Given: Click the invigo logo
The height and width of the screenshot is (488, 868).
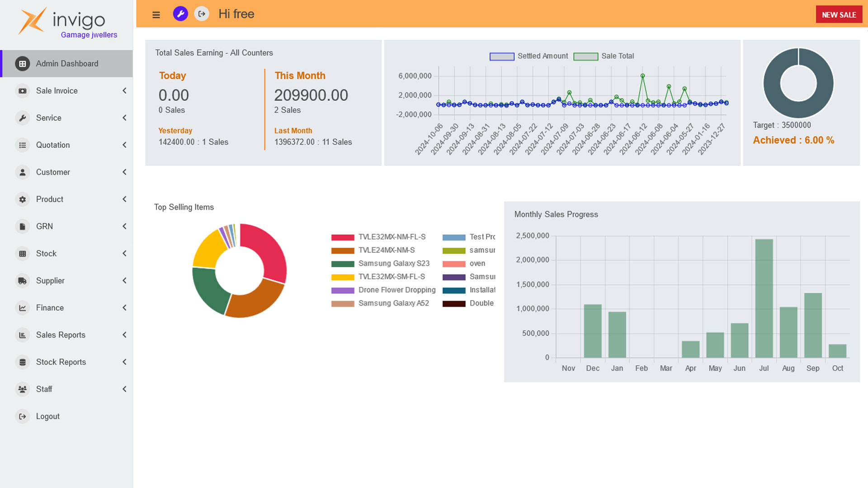Looking at the screenshot, I should [x=61, y=20].
